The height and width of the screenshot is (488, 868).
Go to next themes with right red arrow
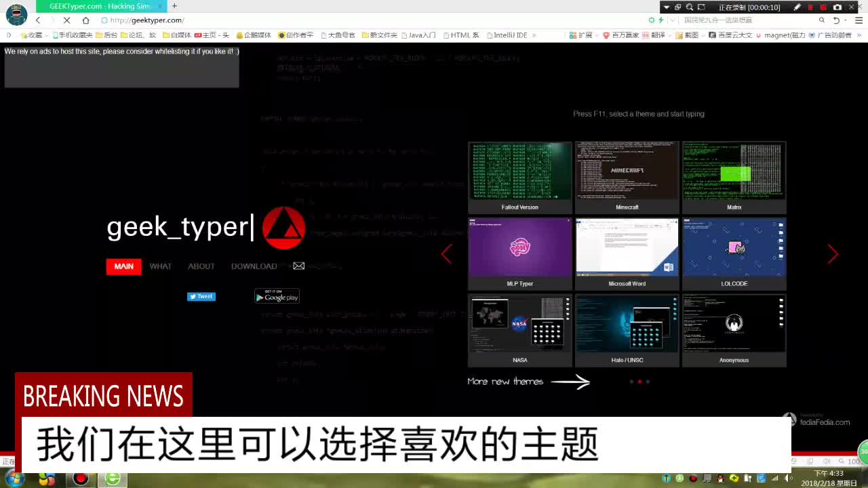point(833,254)
